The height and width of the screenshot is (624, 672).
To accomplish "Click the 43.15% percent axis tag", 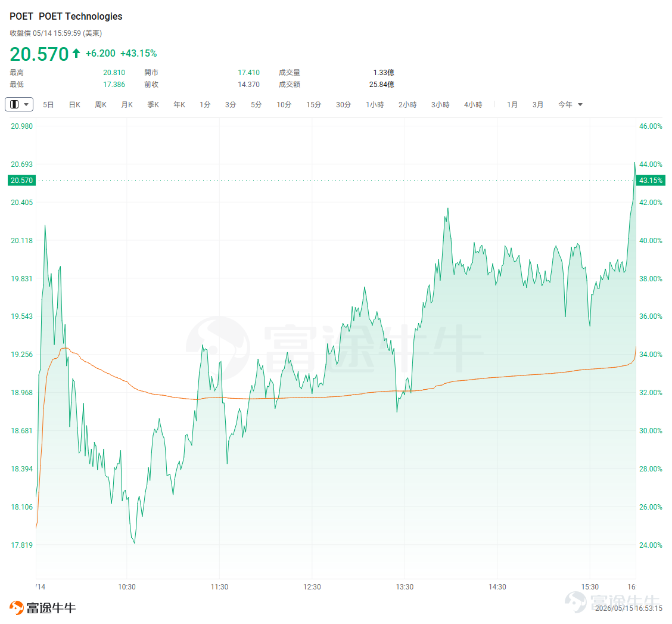I will click(651, 180).
